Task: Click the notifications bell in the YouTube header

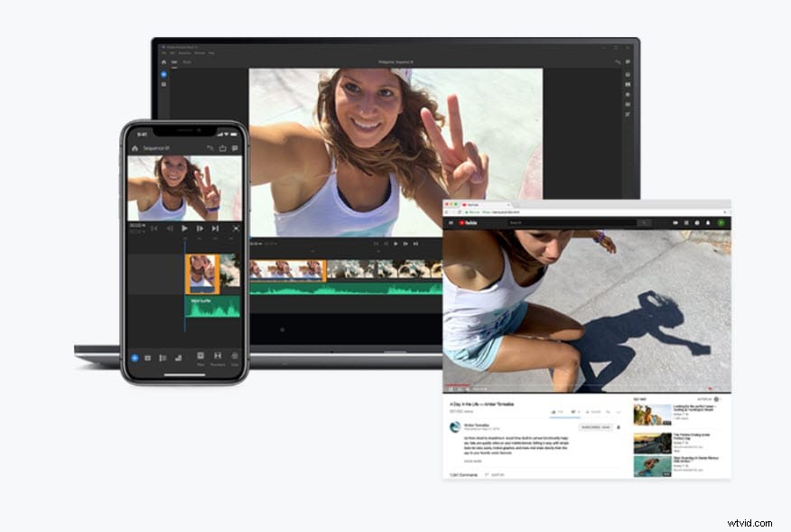Action: 707,221
